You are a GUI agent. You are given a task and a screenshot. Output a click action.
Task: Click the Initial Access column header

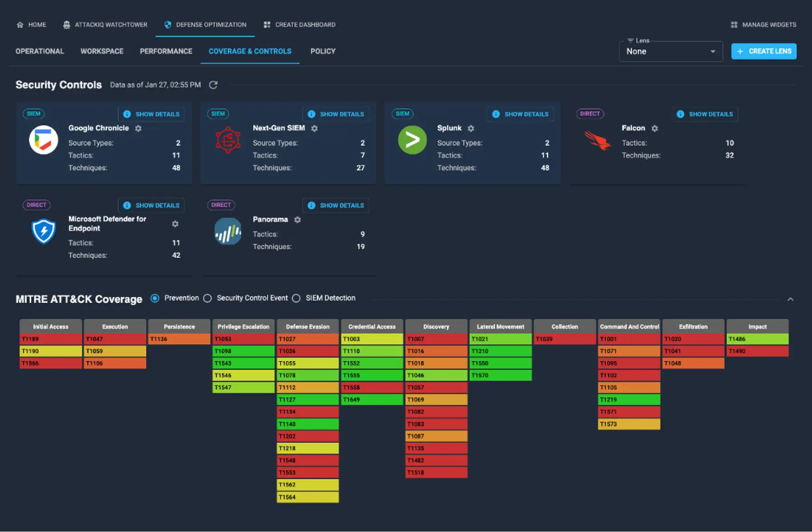(51, 326)
